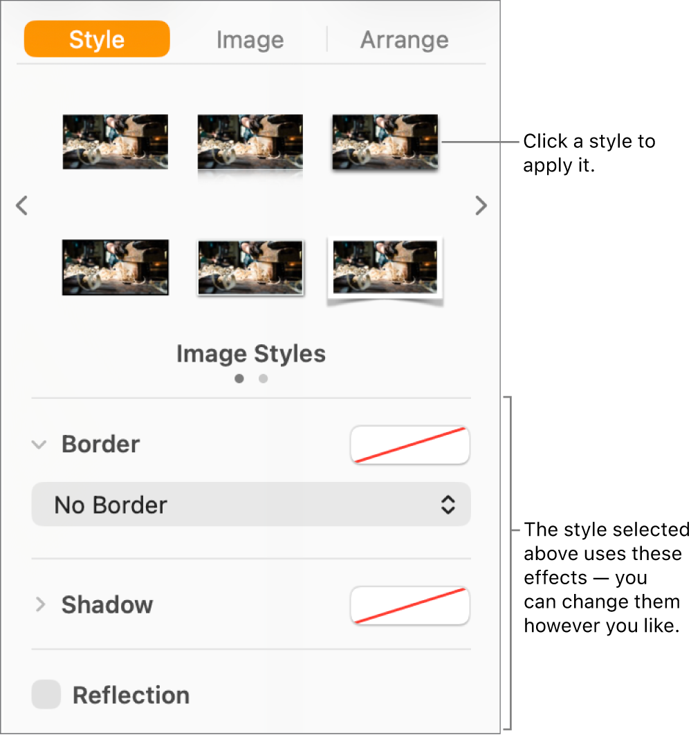Apply the first image style thumbnail
The image size is (700, 735).
[115, 142]
